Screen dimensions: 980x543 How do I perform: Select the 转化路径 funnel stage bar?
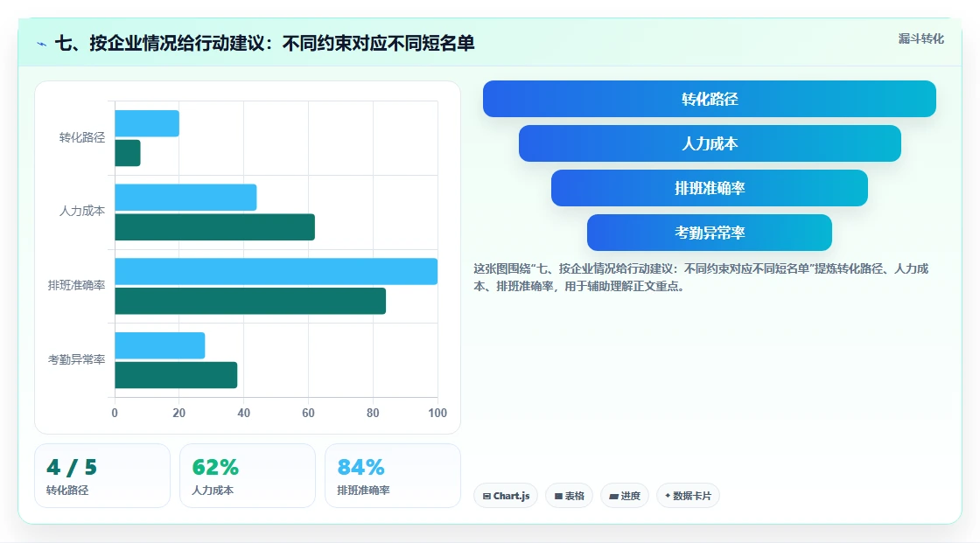click(710, 99)
